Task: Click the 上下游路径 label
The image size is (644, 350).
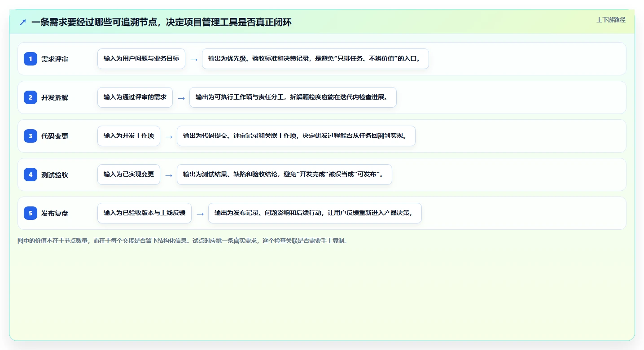Action: (611, 20)
